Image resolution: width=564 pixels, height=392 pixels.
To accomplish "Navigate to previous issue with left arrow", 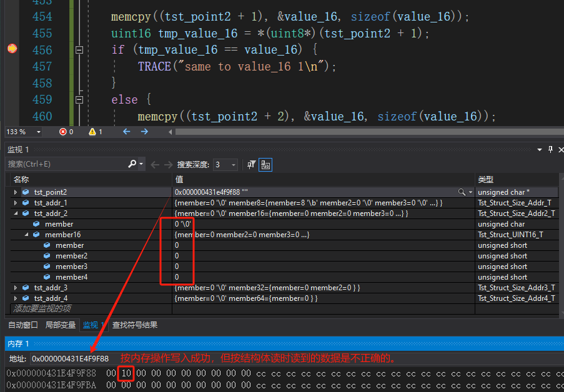I will [127, 132].
